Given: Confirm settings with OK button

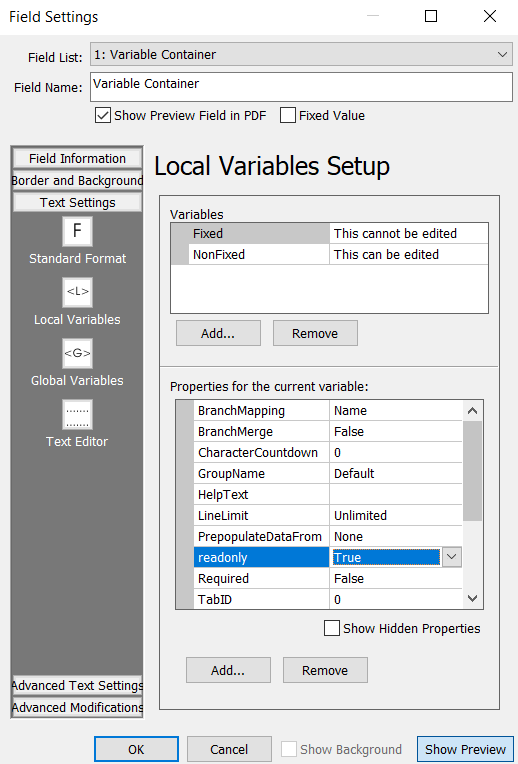Looking at the screenshot, I should [136, 749].
